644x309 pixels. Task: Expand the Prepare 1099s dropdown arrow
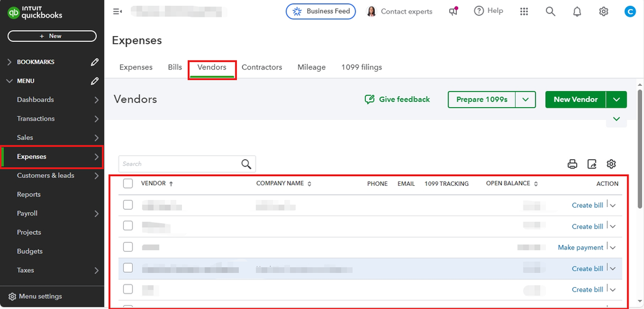527,99
